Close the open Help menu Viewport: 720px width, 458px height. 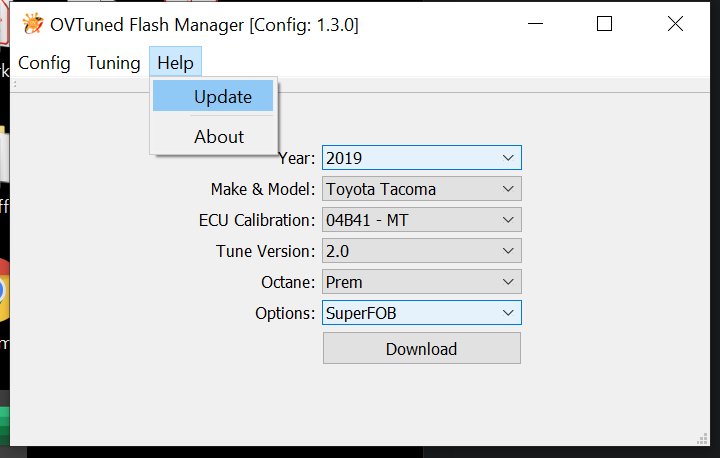[x=175, y=62]
